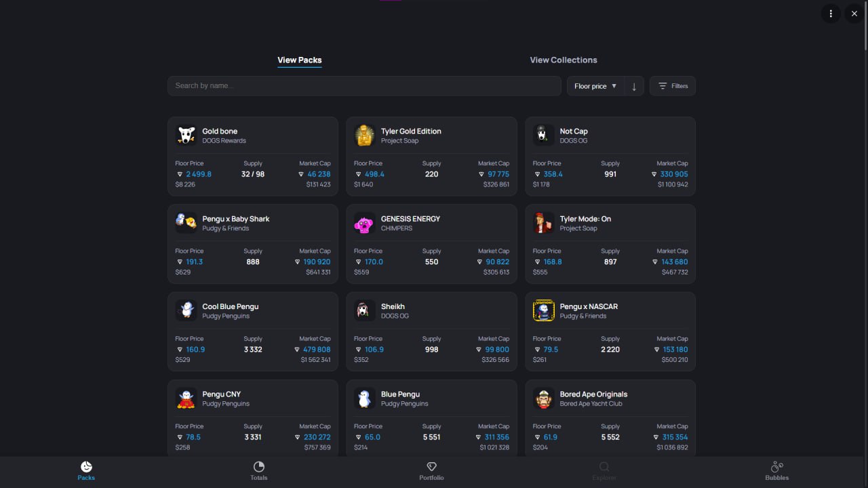
Task: Open the Portfolio diamond section
Action: click(x=431, y=471)
